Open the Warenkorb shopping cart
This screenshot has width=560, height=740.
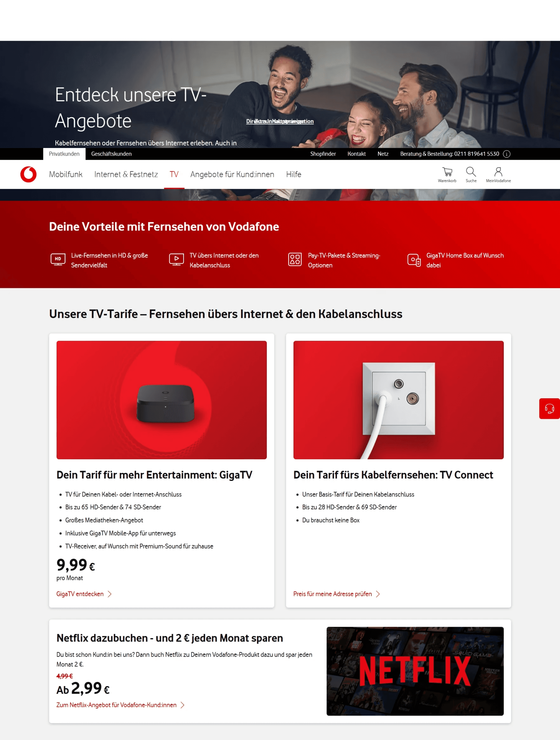447,175
